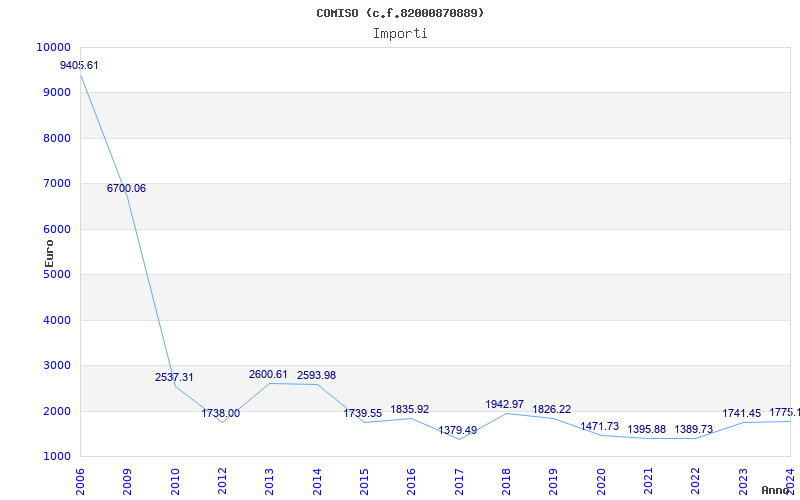Click the Euro axis label

pos(49,254)
